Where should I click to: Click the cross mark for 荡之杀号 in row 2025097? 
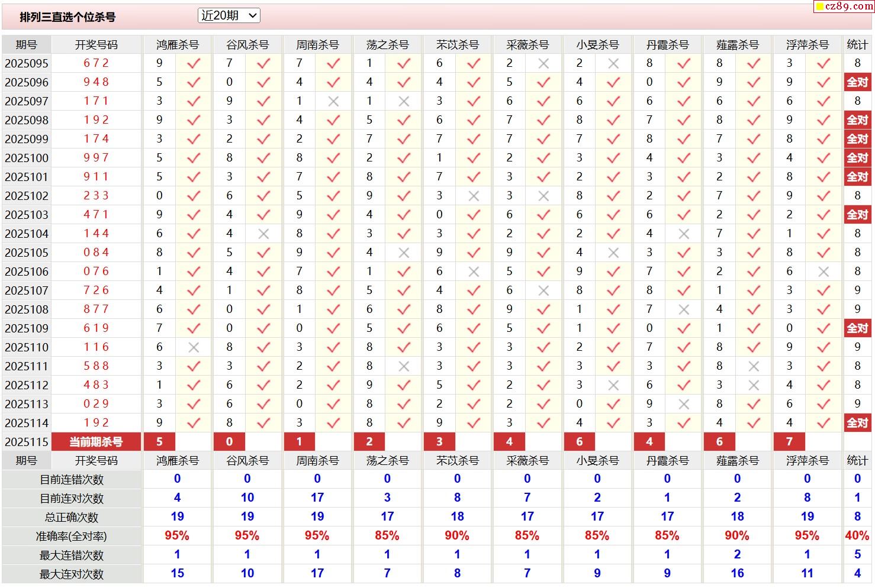[x=404, y=101]
